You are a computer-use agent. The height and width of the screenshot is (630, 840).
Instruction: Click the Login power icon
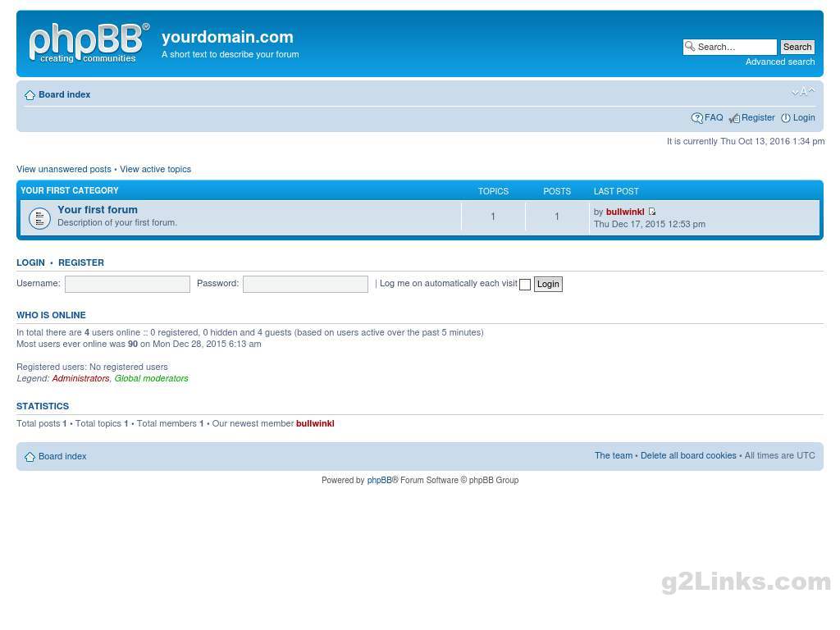pos(785,118)
